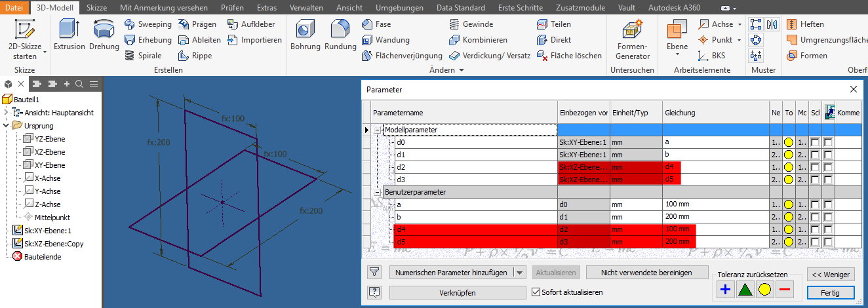Collapse the Ursprung folder
The height and width of the screenshot is (308, 868).
tap(7, 125)
